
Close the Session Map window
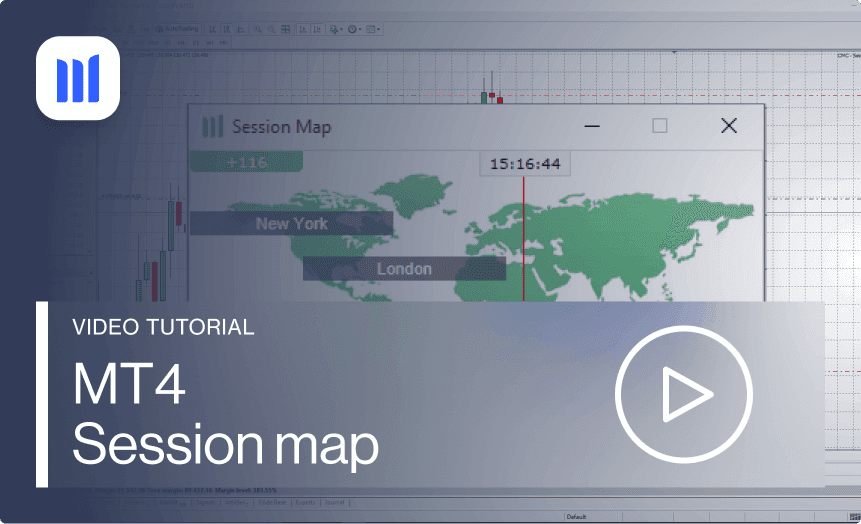tap(729, 126)
